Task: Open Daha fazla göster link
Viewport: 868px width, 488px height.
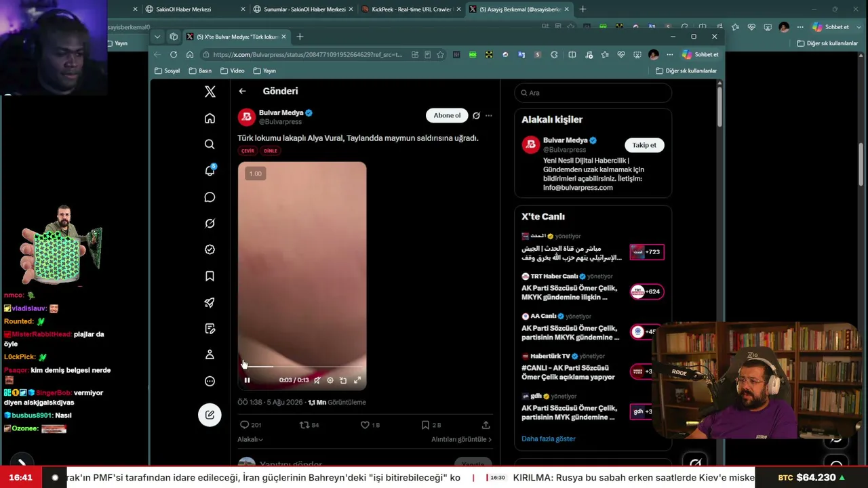Action: [549, 439]
